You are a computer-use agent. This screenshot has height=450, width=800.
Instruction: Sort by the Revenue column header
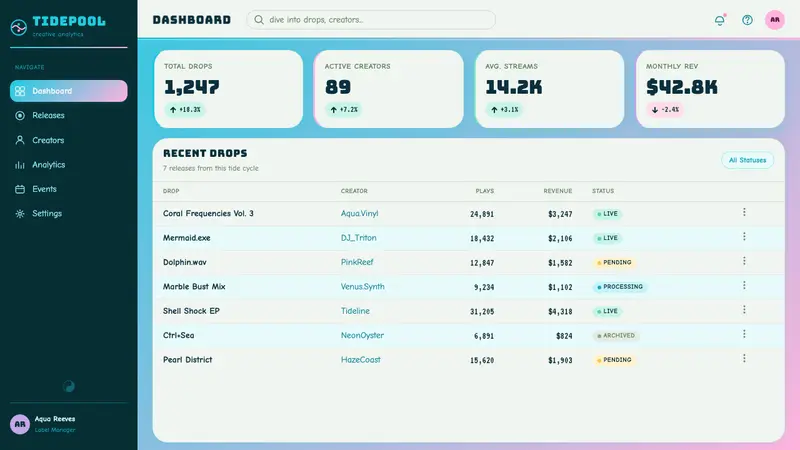[557, 191]
